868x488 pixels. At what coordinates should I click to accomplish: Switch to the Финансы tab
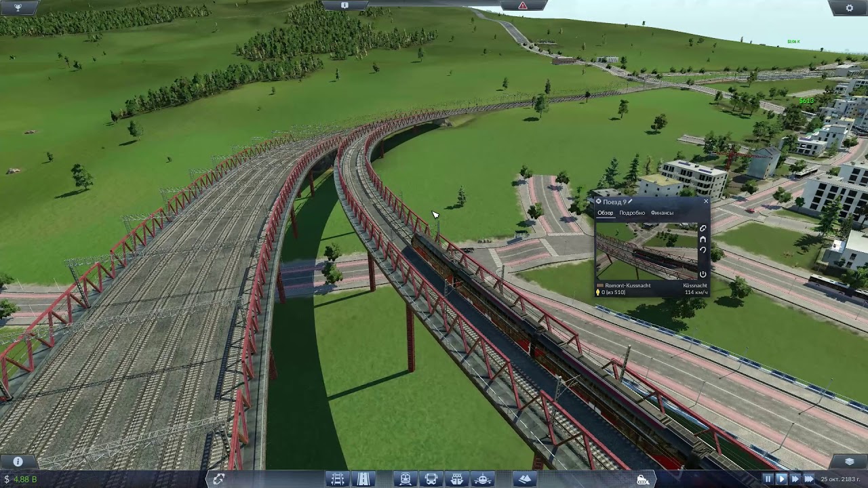click(x=662, y=213)
